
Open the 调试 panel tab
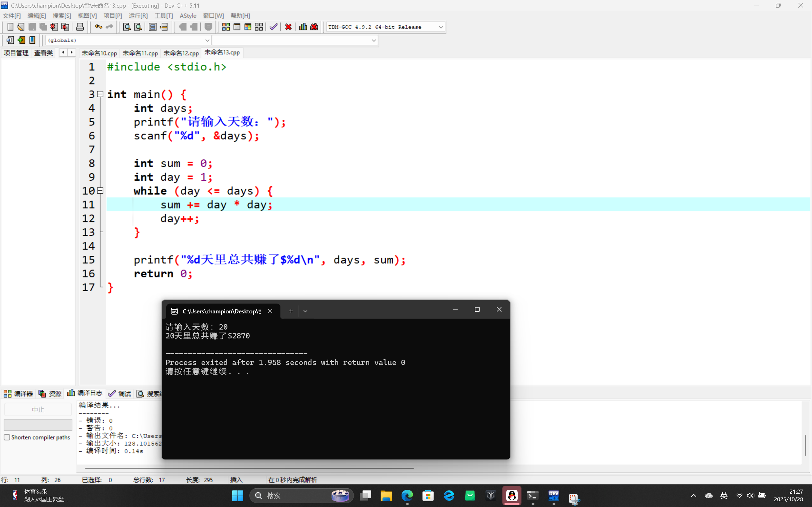click(x=120, y=394)
